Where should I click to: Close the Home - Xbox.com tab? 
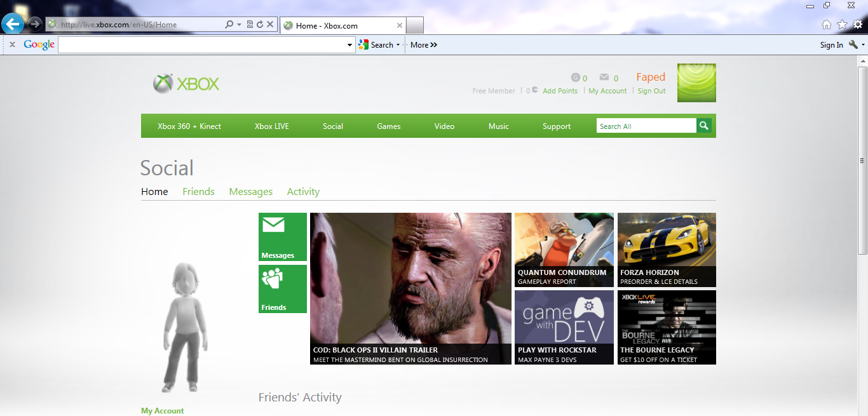pyautogui.click(x=400, y=25)
